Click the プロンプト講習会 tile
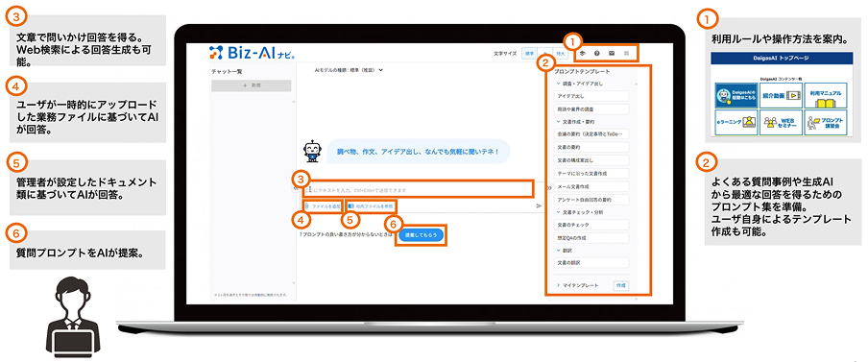This screenshot has width=868, height=362. tap(827, 121)
